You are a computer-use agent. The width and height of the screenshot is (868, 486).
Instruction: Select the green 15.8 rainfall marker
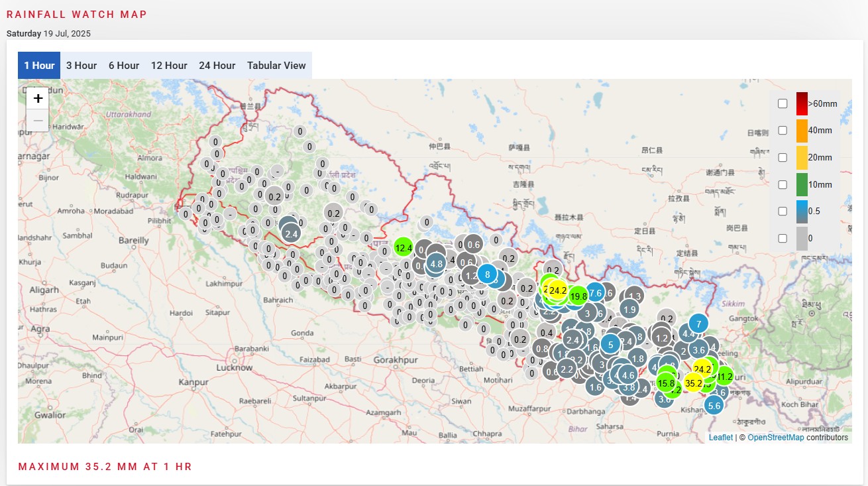point(666,383)
